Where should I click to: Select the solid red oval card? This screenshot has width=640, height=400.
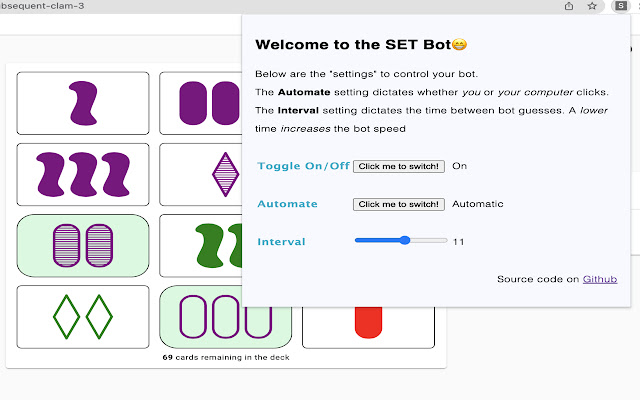(368, 322)
